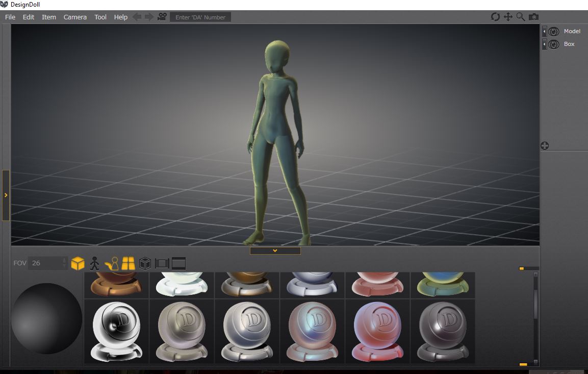
Task: Open the File menu
Action: coord(10,17)
